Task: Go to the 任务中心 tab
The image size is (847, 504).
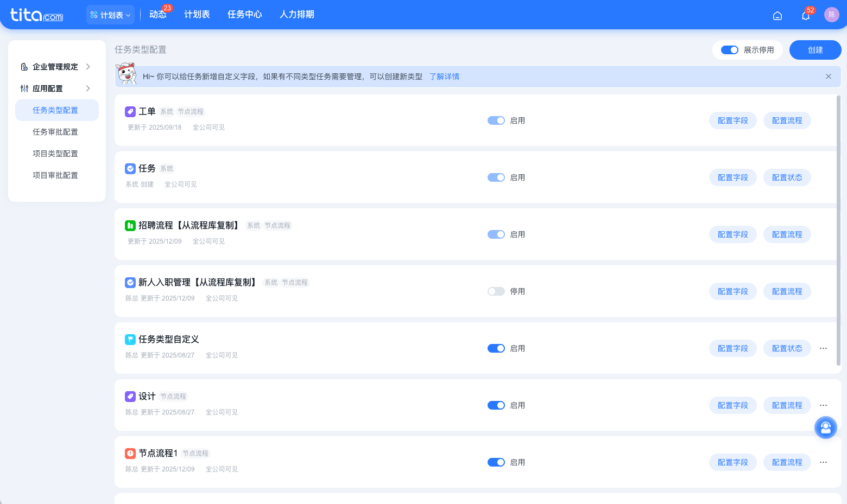Action: point(245,14)
